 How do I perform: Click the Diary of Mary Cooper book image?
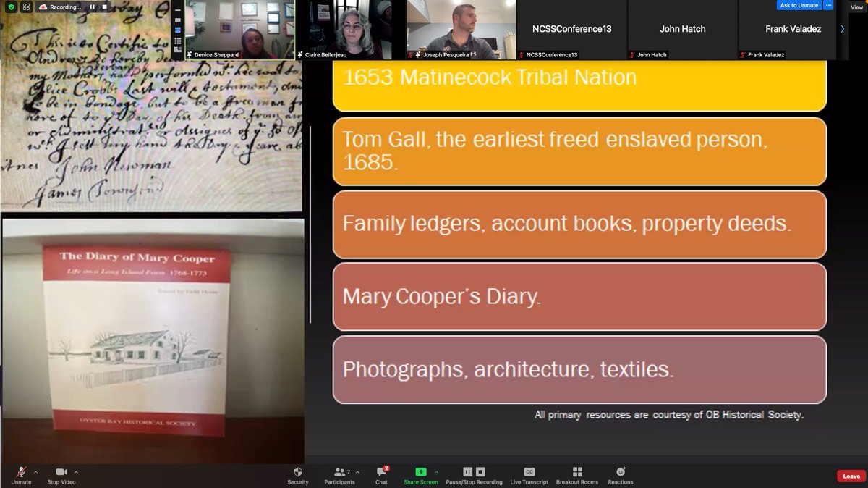[x=153, y=342]
